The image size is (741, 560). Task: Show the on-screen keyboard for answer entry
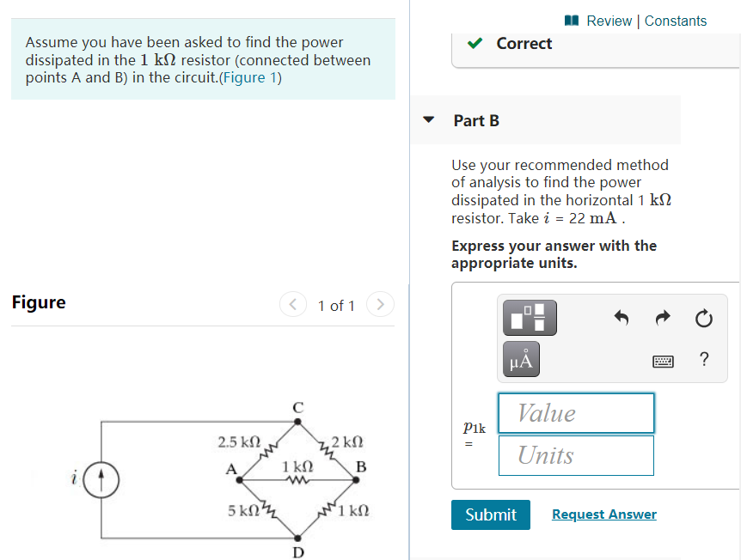point(663,360)
